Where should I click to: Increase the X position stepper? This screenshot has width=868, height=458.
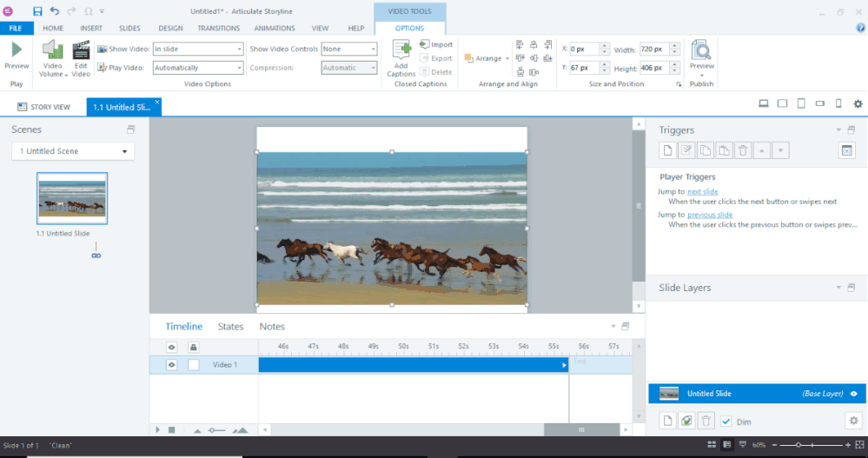point(605,46)
